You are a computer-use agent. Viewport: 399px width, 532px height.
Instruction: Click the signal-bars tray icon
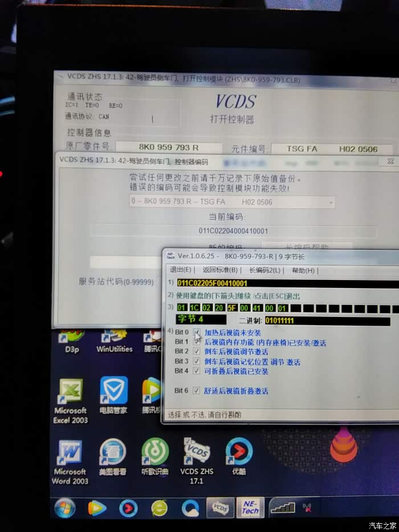pyautogui.click(x=283, y=508)
